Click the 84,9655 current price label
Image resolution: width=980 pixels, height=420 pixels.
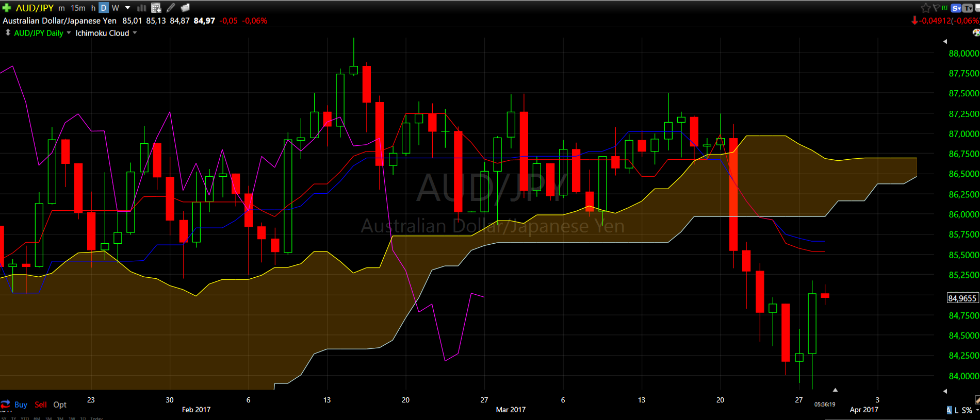point(962,298)
